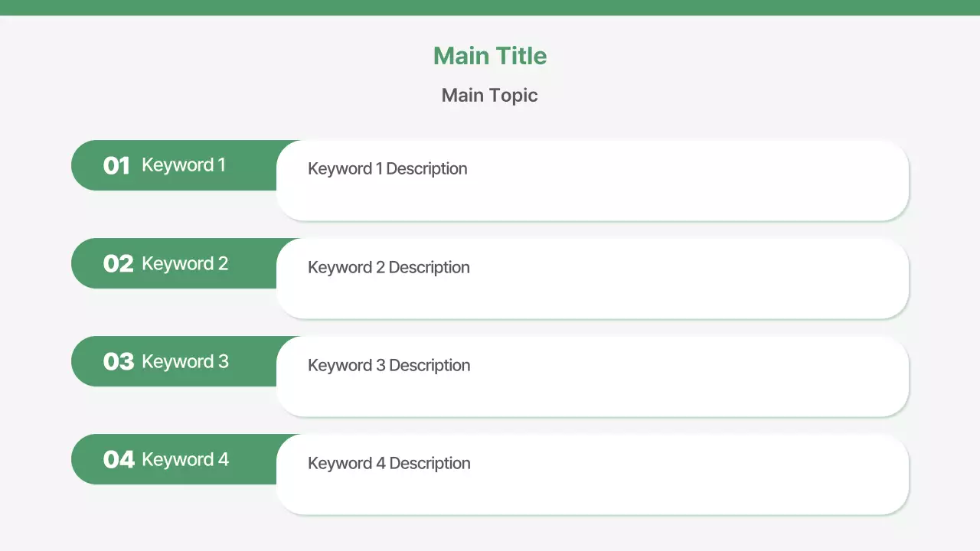Click the 03 number badge
This screenshot has height=551, width=980.
tap(119, 361)
